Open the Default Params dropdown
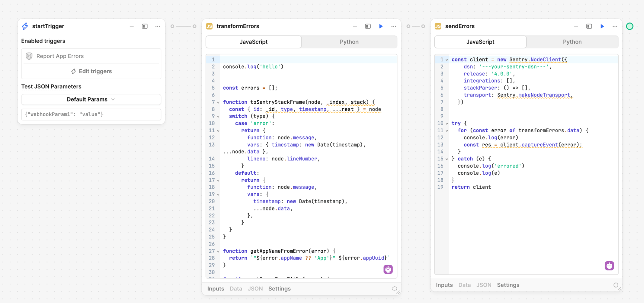The image size is (644, 303). (91, 99)
